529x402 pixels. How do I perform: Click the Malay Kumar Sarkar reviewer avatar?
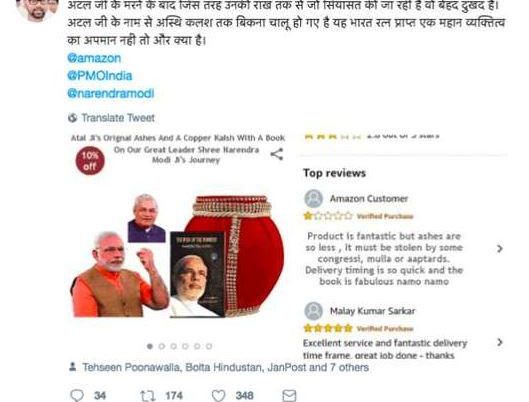click(314, 311)
